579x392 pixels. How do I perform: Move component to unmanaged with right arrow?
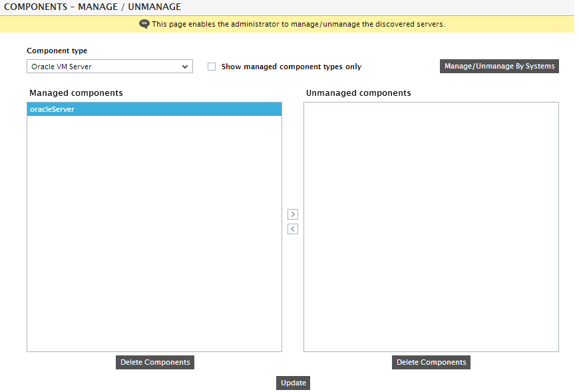coord(293,214)
